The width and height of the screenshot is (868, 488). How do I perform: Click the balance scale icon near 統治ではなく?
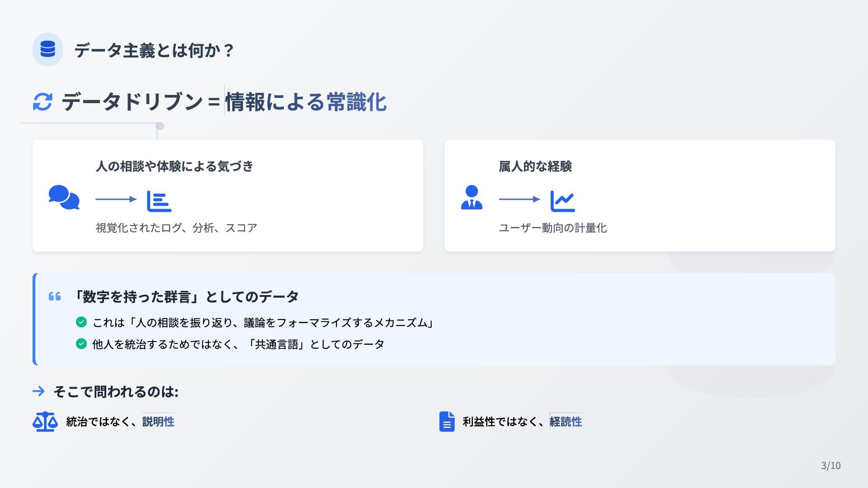(45, 422)
